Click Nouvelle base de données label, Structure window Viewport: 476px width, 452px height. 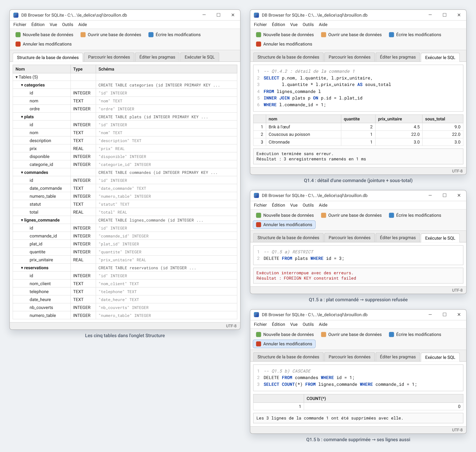click(x=48, y=35)
